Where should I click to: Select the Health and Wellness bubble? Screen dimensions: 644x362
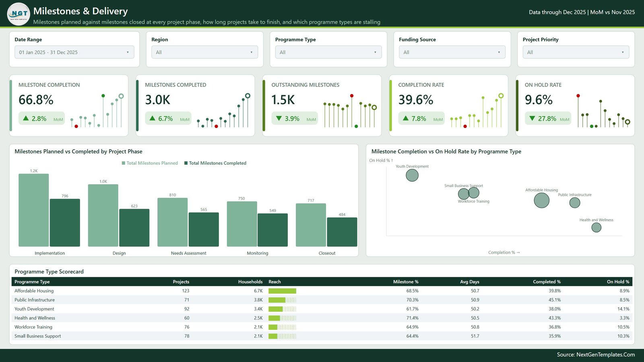click(x=597, y=228)
